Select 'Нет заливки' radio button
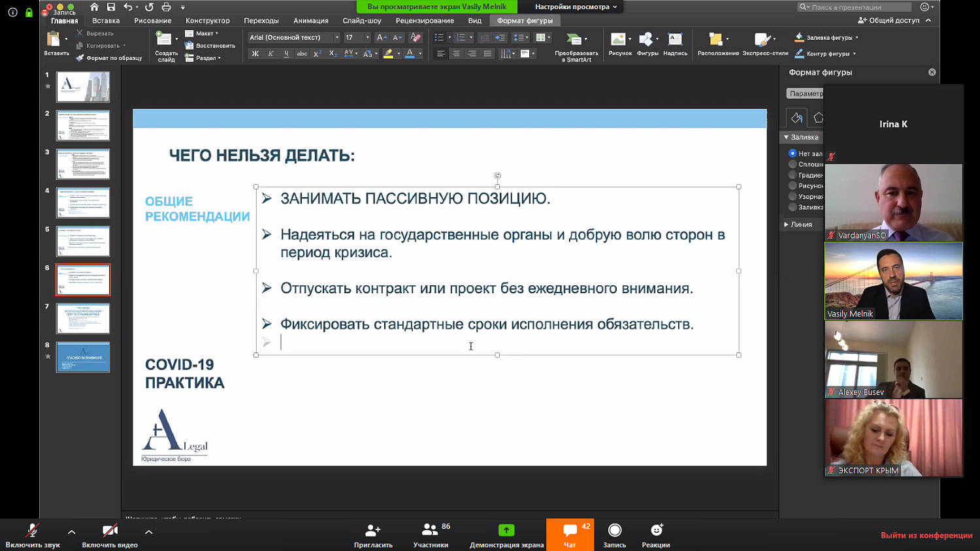This screenshot has width=980, height=551. click(x=792, y=153)
